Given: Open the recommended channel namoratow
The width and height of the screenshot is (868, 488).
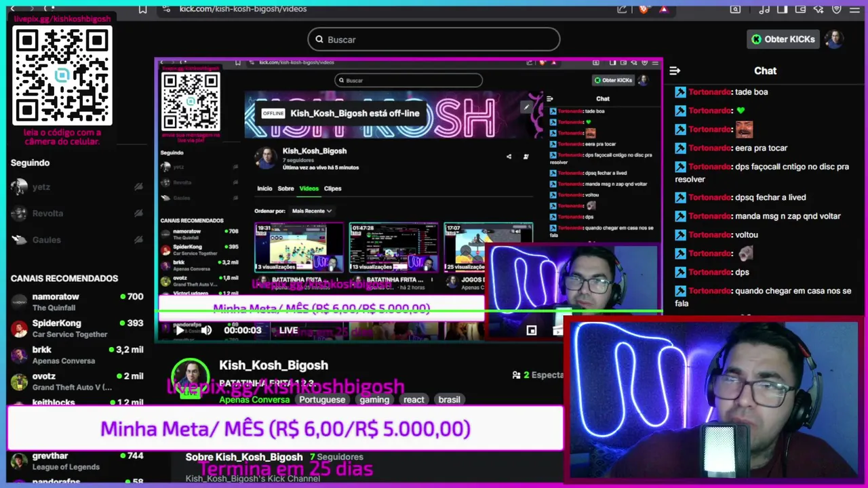Looking at the screenshot, I should tap(78, 302).
